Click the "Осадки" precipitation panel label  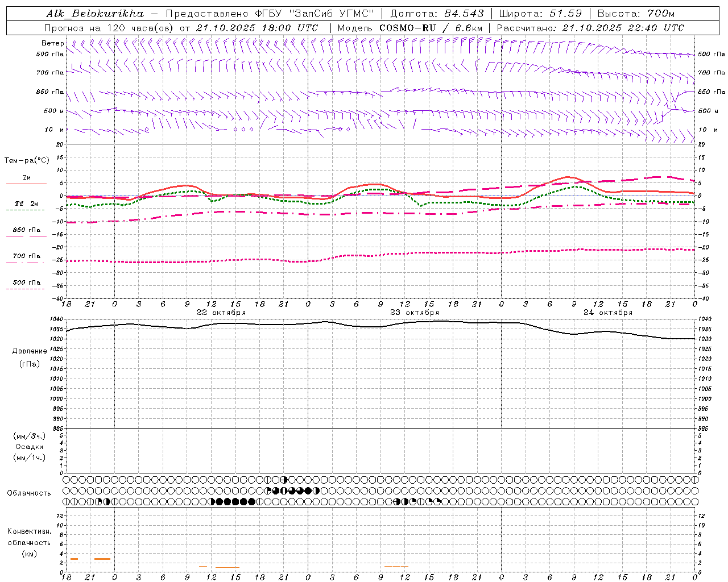pos(30,447)
